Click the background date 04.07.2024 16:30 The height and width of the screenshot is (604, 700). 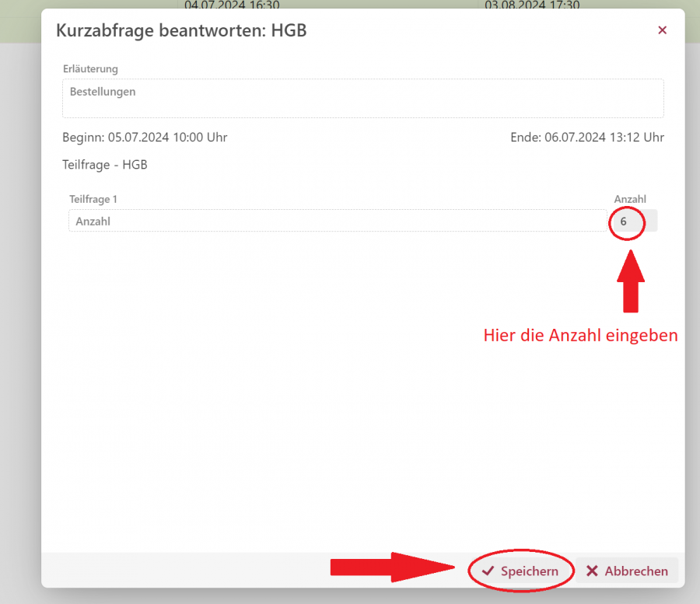(x=221, y=5)
